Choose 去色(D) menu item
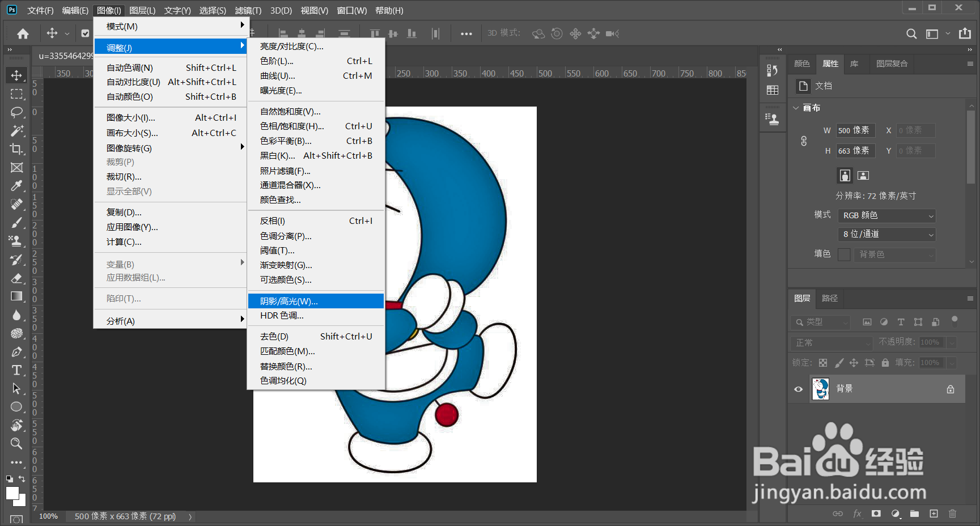This screenshot has width=980, height=526. pos(316,336)
